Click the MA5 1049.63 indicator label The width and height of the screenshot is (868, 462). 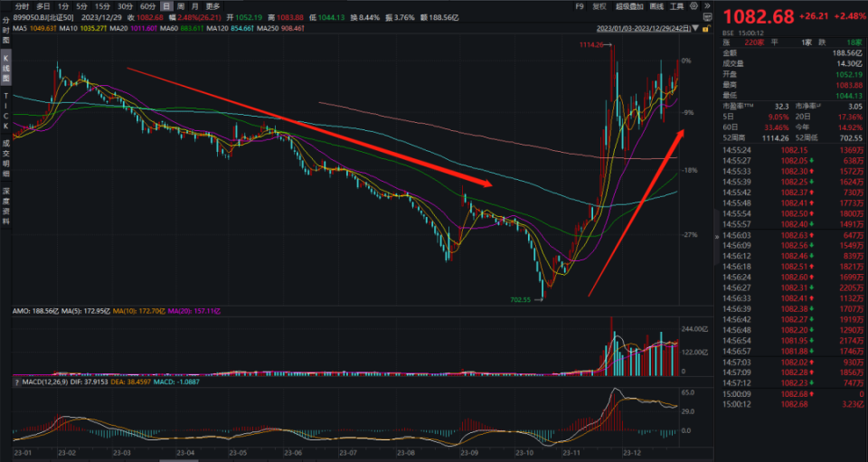pos(33,28)
